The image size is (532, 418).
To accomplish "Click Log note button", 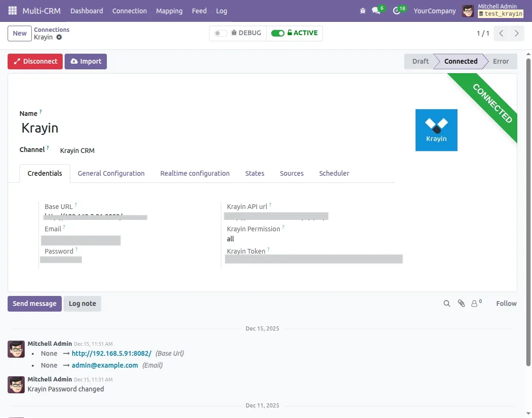I will point(83,304).
